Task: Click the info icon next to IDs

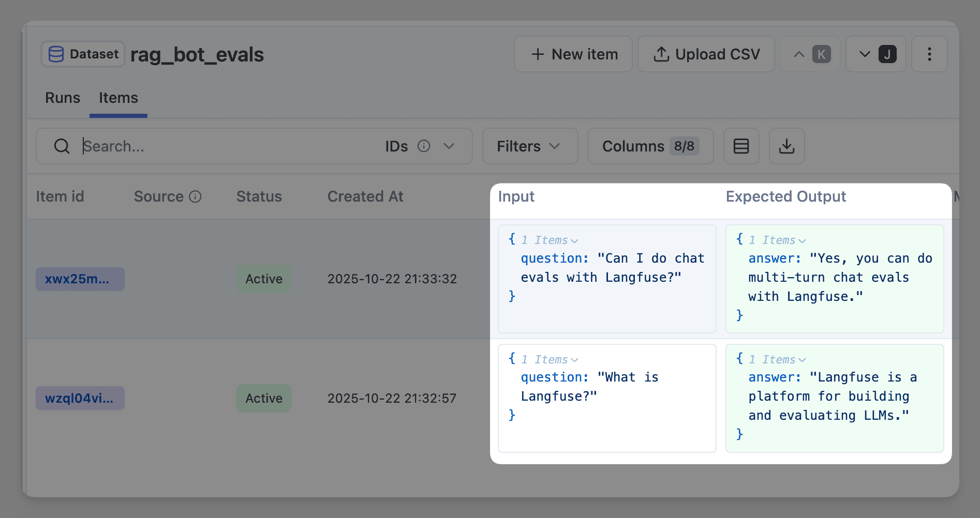Action: pyautogui.click(x=424, y=146)
